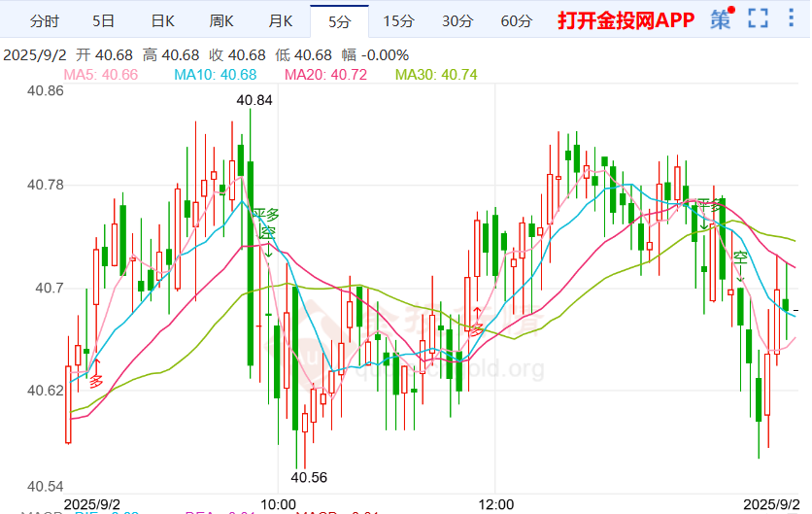Click the 40.62 price axis label
The width and height of the screenshot is (812, 514).
pyautogui.click(x=46, y=391)
